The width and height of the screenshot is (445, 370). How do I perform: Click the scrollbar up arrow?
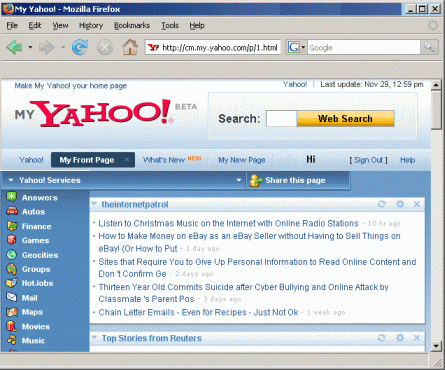click(436, 85)
